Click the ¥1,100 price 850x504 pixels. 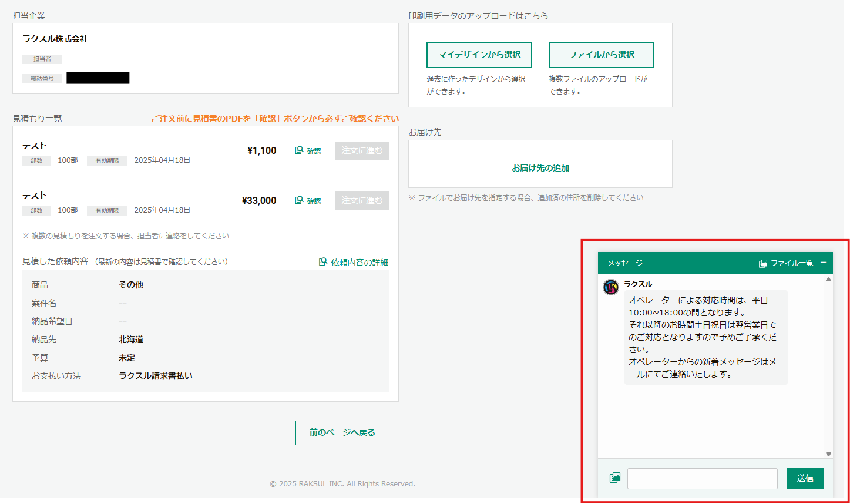[262, 151]
